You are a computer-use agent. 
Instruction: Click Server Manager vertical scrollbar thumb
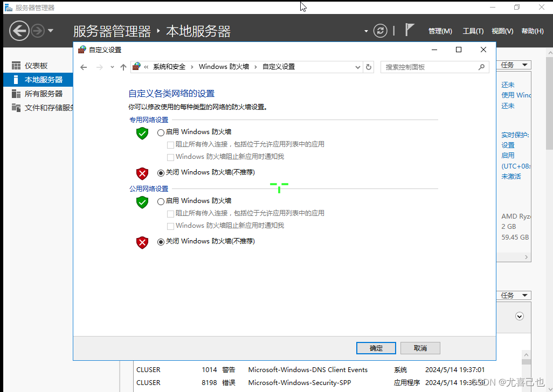pos(549,103)
